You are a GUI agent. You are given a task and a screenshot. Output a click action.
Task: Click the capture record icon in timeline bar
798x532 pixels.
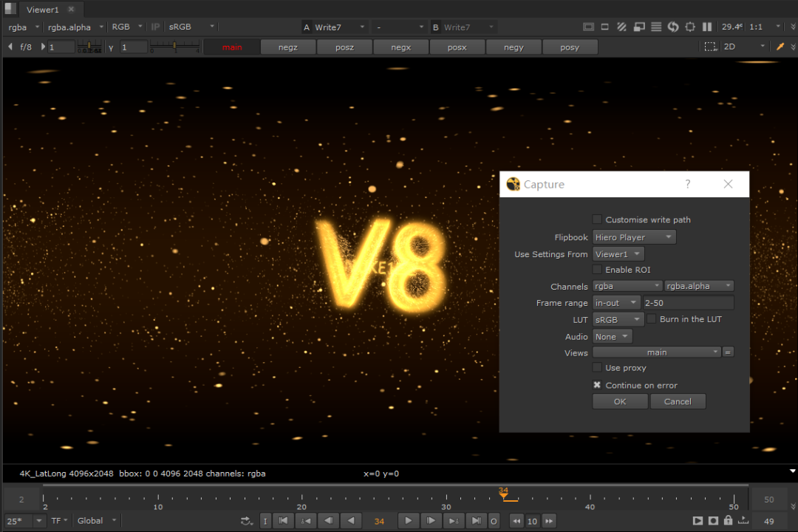(x=713, y=521)
